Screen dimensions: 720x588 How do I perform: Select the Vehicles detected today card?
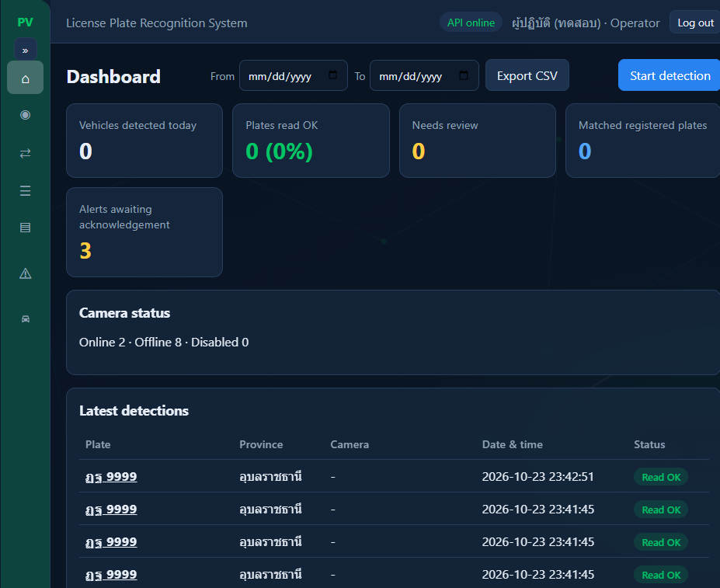point(144,141)
